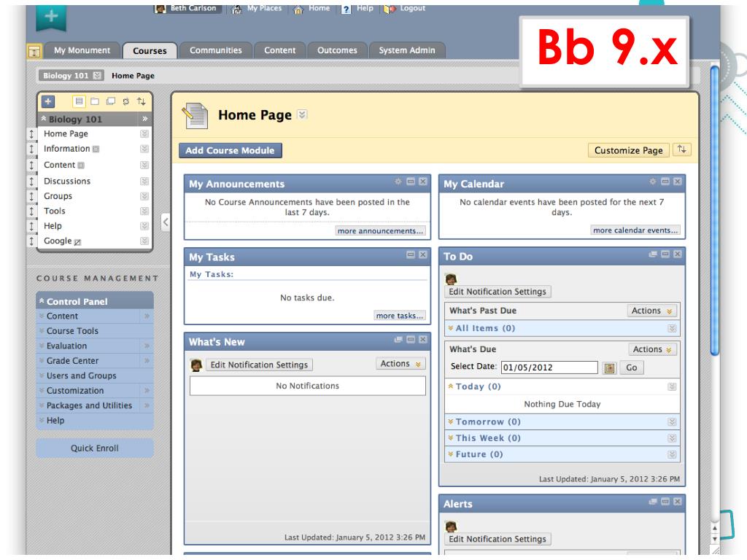Open the Help question mark icon
Screen dimensions: 747x560
(347, 9)
